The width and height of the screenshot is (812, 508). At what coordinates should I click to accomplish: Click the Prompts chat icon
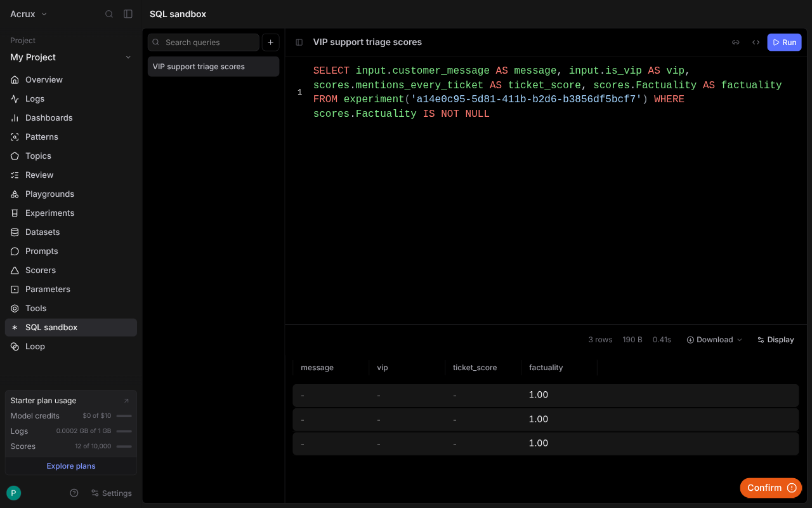pos(15,251)
